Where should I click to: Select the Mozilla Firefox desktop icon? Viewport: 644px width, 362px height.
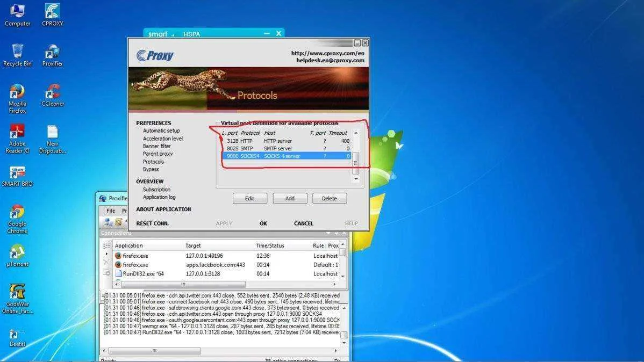pyautogui.click(x=17, y=98)
